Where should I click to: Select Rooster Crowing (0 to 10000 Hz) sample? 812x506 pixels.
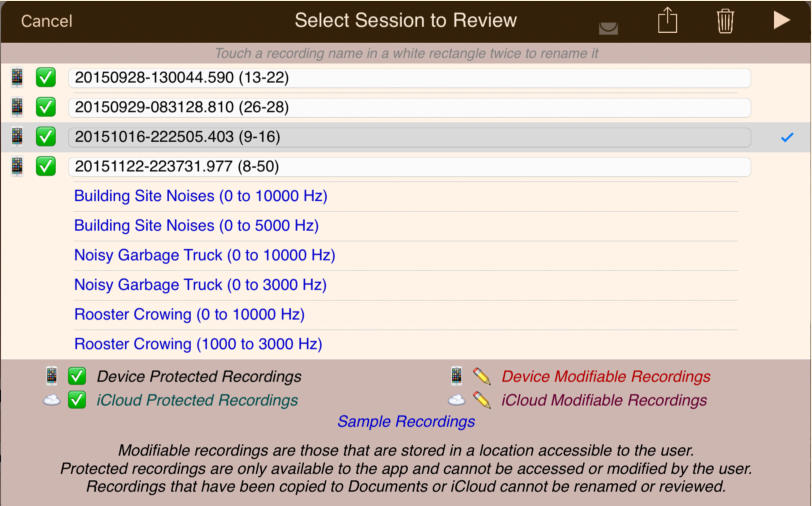(x=189, y=314)
